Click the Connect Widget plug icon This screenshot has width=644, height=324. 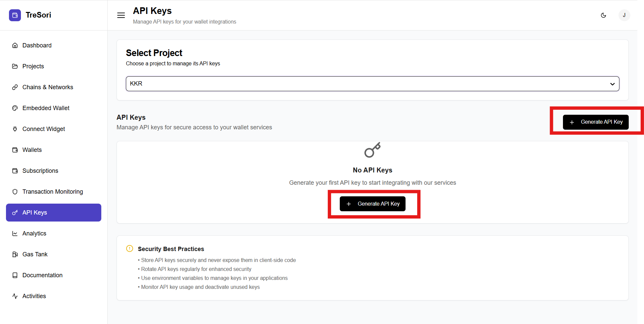(x=15, y=129)
